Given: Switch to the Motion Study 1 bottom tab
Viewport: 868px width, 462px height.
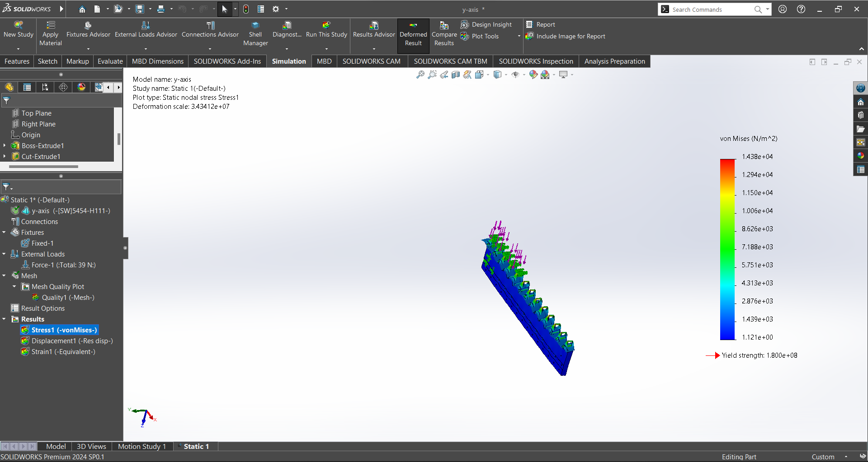Looking at the screenshot, I should point(142,446).
